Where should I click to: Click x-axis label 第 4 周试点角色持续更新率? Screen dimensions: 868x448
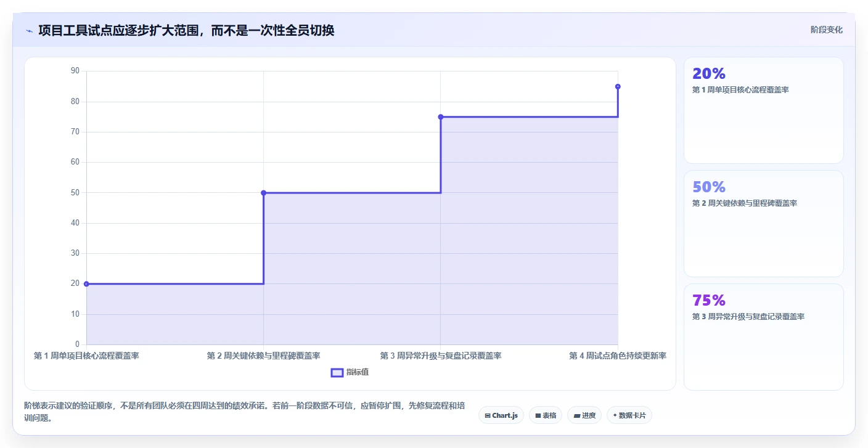pyautogui.click(x=618, y=356)
